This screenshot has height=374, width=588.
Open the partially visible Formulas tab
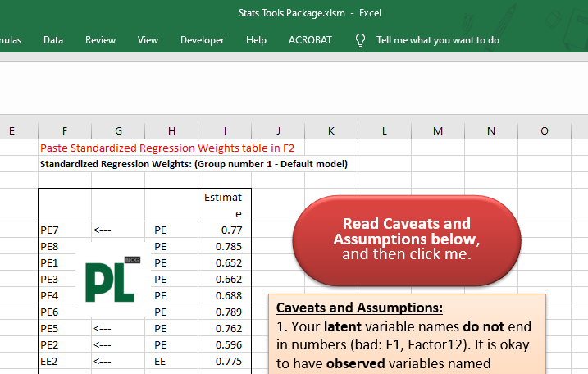click(x=11, y=40)
